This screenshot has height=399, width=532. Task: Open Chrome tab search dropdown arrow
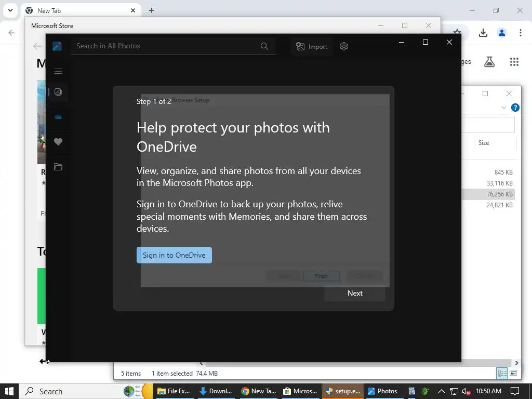(x=10, y=10)
